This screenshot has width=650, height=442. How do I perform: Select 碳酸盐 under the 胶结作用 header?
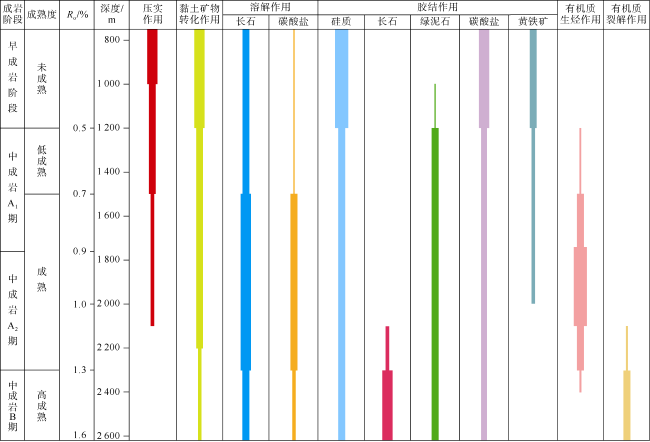tap(484, 22)
